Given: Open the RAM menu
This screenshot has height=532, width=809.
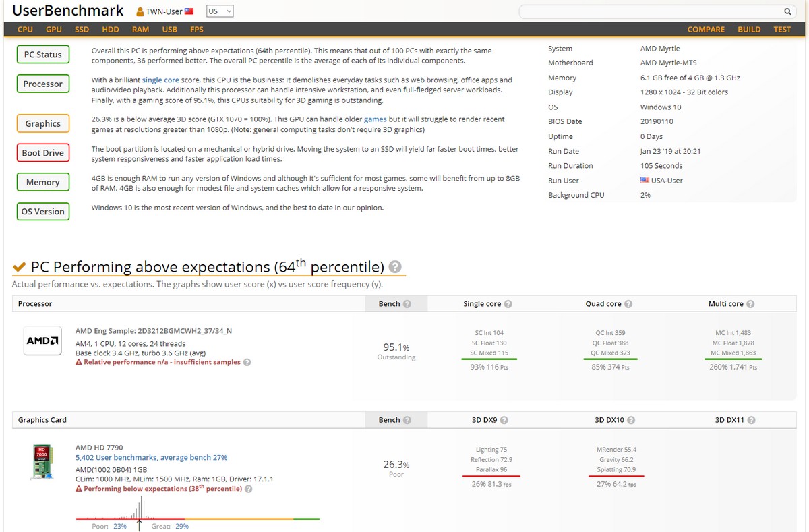Looking at the screenshot, I should click(141, 30).
